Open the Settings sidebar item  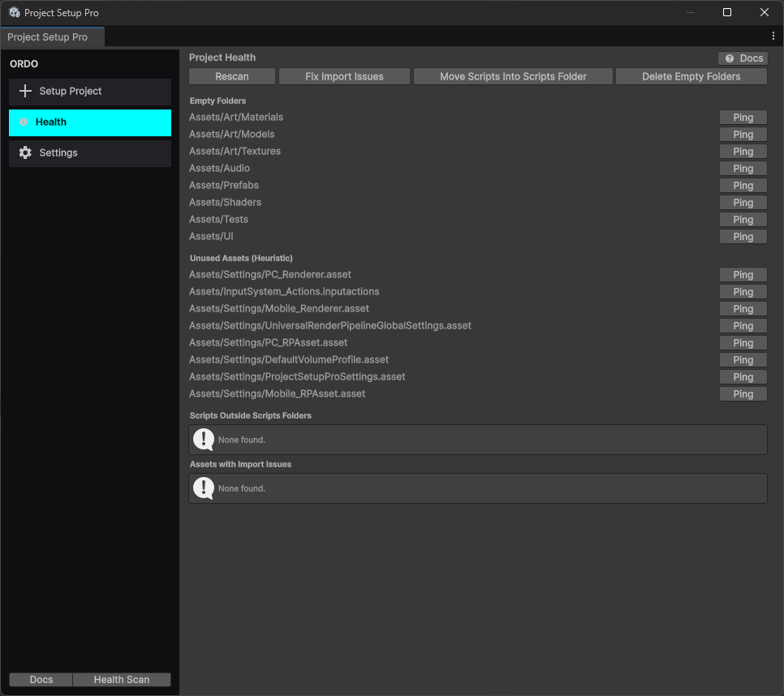(x=90, y=153)
